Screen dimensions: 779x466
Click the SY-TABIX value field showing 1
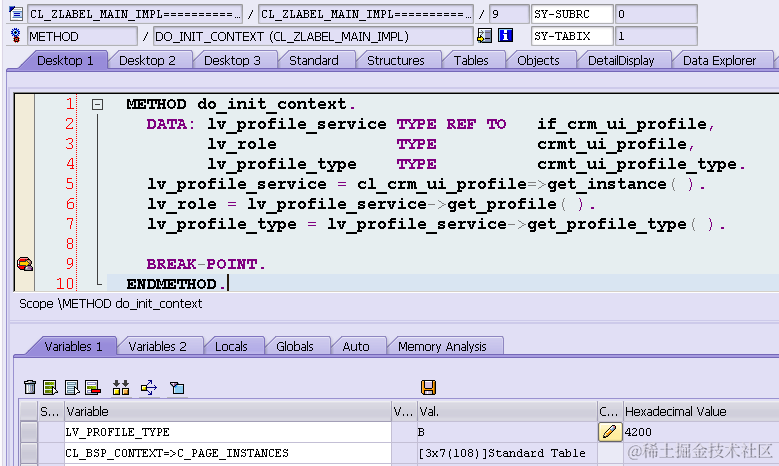click(656, 36)
